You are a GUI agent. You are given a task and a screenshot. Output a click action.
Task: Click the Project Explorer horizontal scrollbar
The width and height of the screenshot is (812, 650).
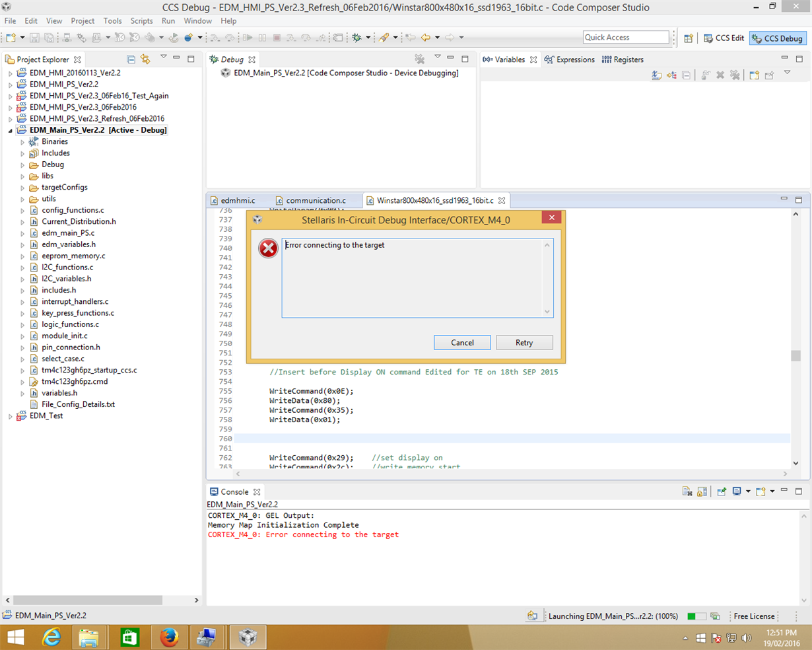[88, 600]
